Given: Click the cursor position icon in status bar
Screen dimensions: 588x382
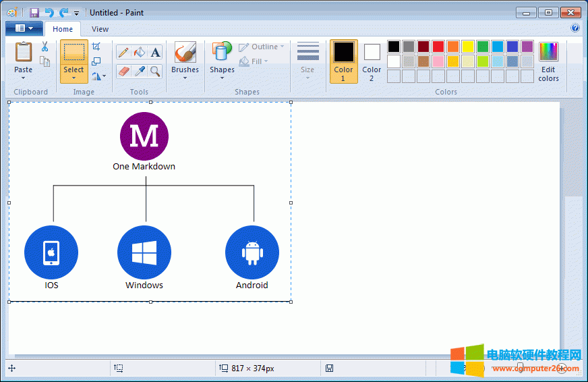Looking at the screenshot, I should [12, 368].
